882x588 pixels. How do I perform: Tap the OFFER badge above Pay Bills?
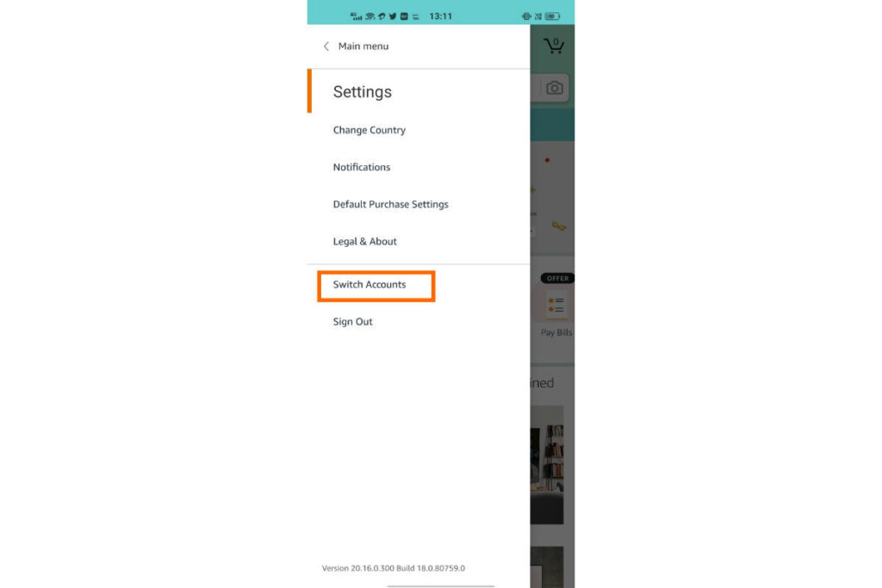(x=557, y=278)
